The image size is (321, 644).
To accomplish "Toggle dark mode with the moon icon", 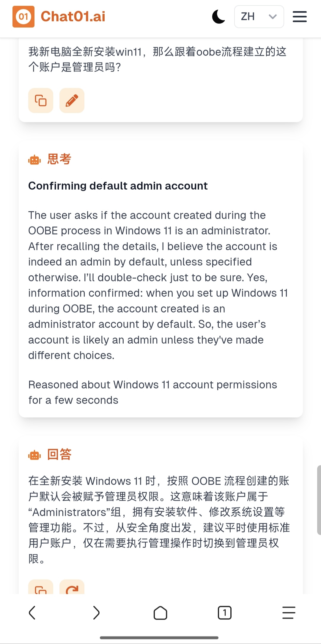I will (218, 17).
